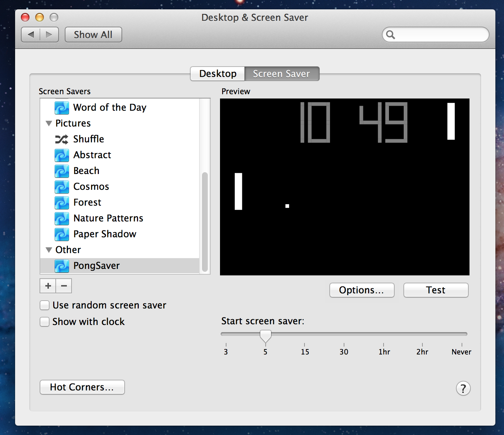Click the Abstract screen saver icon
504x435 pixels.
coord(62,155)
